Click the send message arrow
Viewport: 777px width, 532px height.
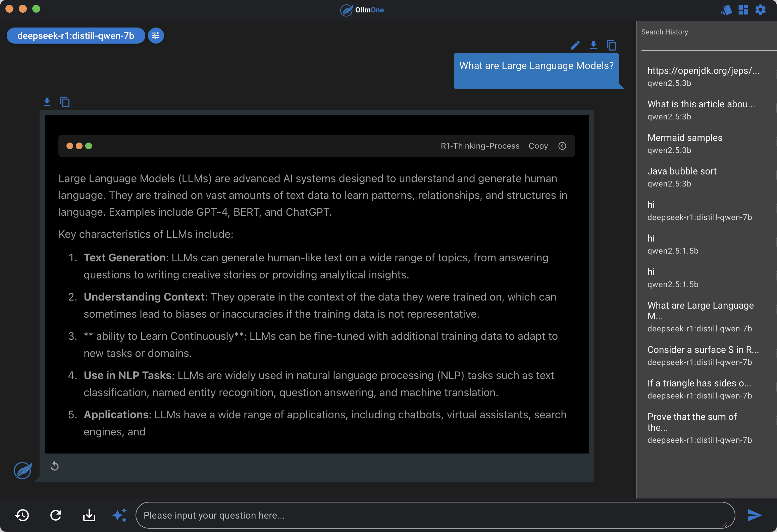755,515
